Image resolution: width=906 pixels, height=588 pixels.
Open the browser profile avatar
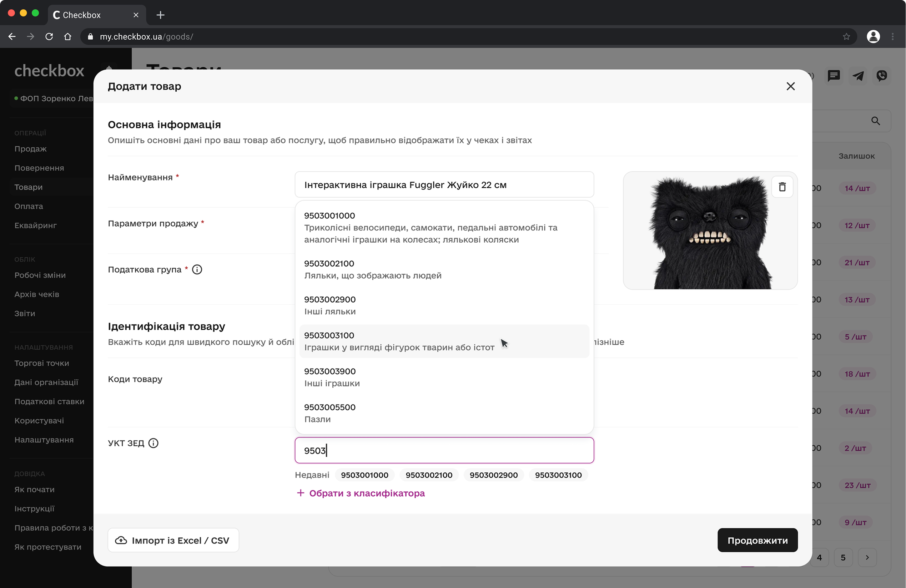[873, 36]
